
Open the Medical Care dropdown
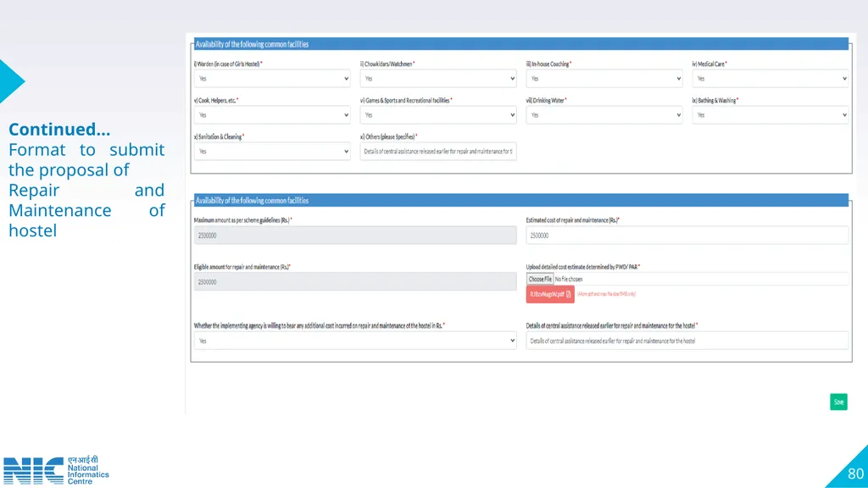[x=770, y=79]
